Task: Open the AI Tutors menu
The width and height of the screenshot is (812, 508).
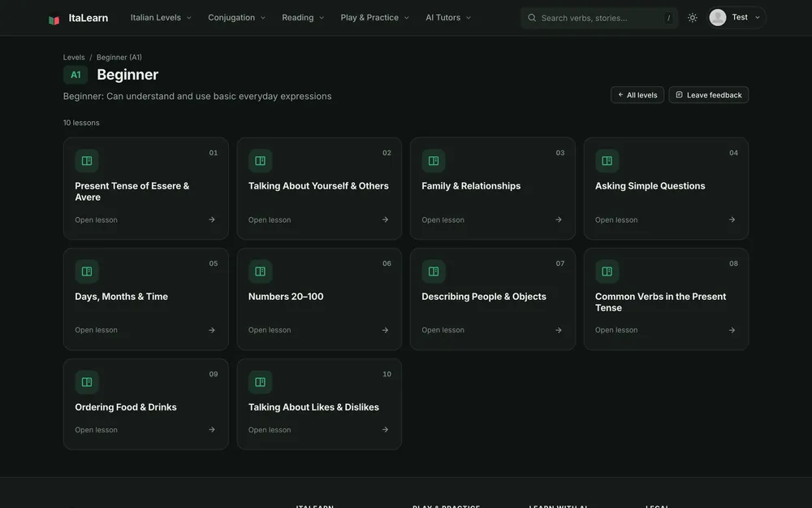Action: click(448, 18)
